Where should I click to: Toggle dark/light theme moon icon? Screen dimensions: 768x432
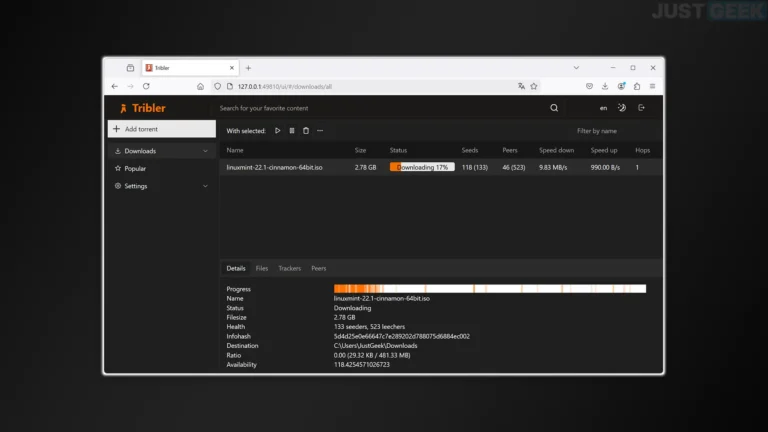click(x=621, y=108)
